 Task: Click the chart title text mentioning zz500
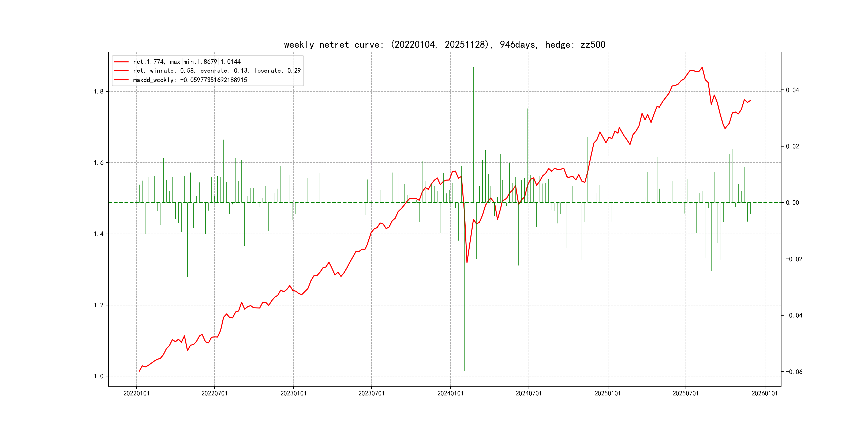tap(444, 44)
